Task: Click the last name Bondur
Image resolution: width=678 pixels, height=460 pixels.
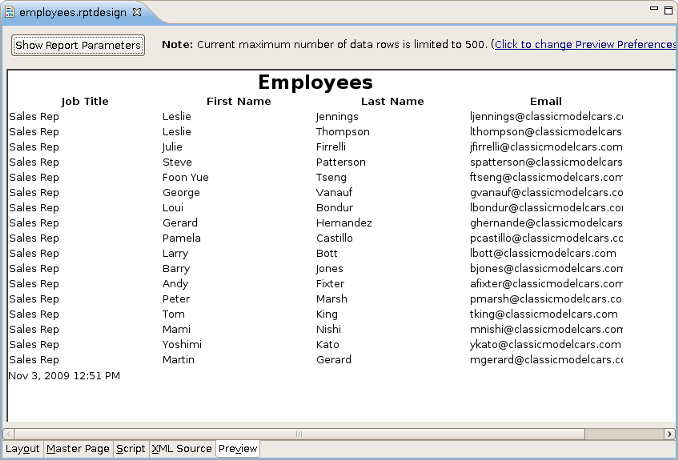Action: click(334, 208)
